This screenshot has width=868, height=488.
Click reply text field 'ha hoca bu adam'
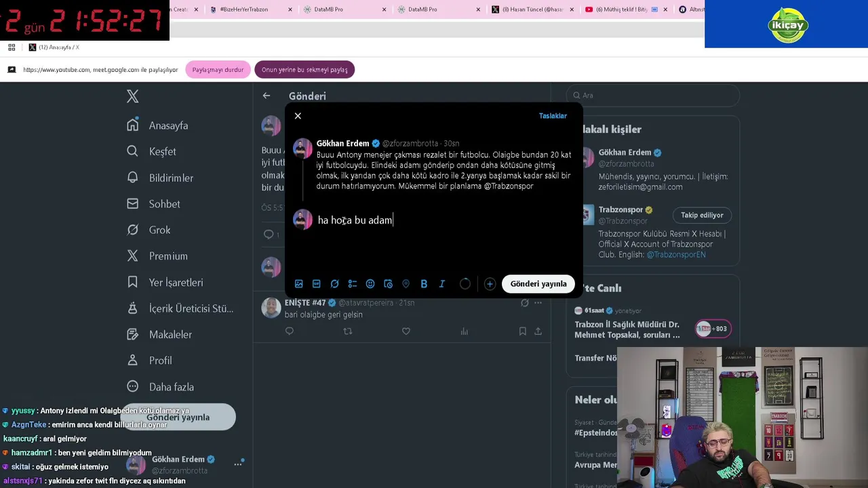click(x=355, y=220)
